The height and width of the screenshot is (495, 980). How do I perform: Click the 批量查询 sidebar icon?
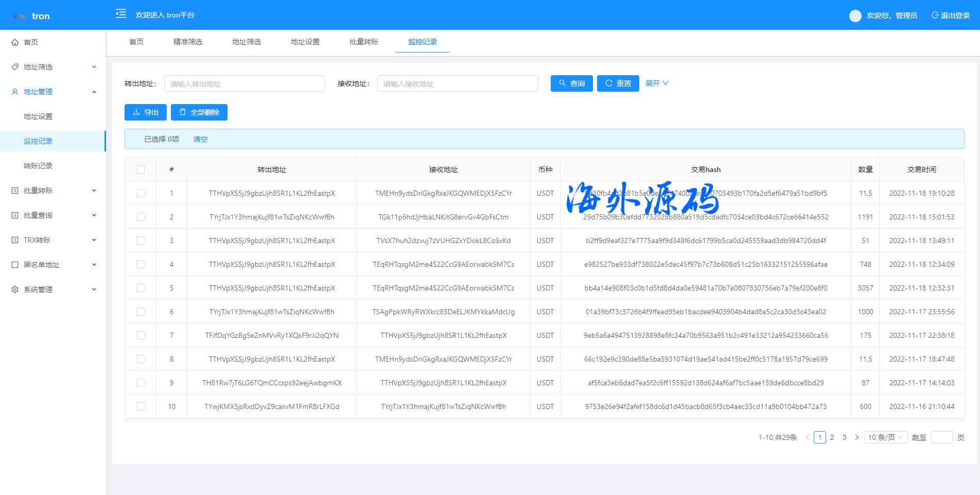click(15, 215)
